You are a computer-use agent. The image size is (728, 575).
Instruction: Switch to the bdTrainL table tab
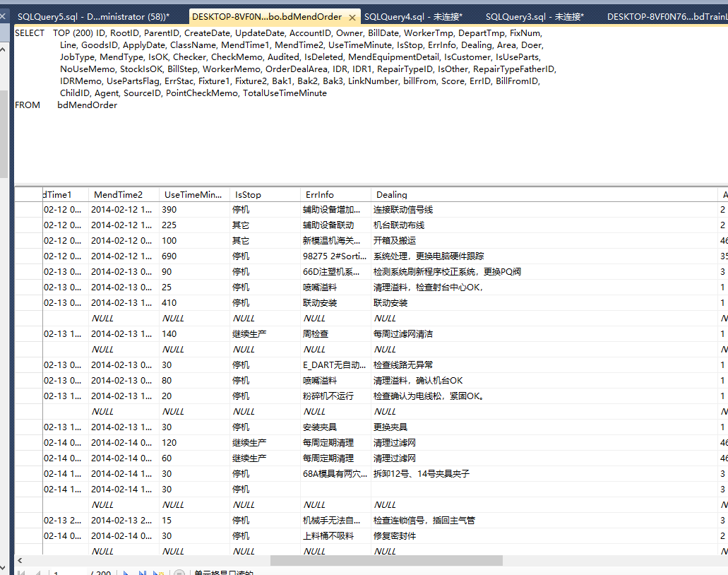(x=665, y=16)
